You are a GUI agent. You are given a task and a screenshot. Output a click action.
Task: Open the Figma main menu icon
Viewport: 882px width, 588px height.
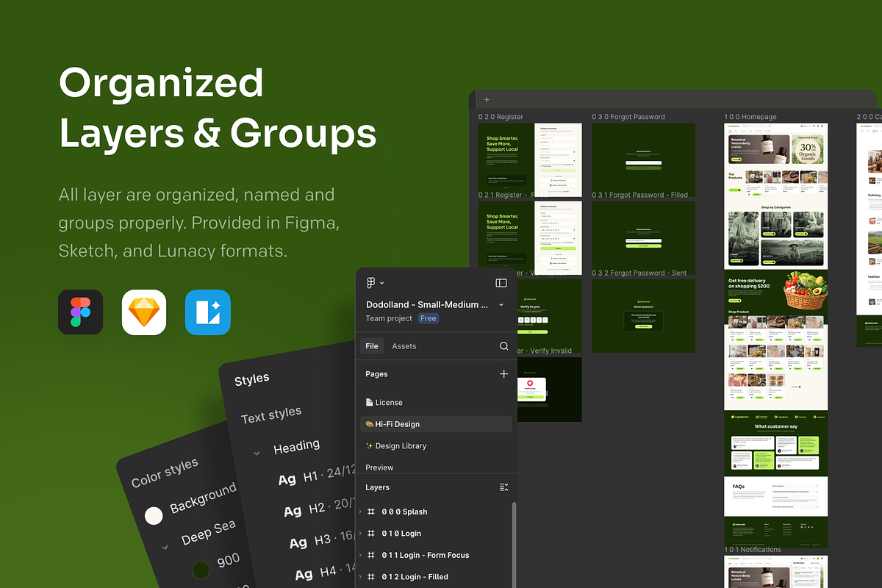(x=371, y=282)
